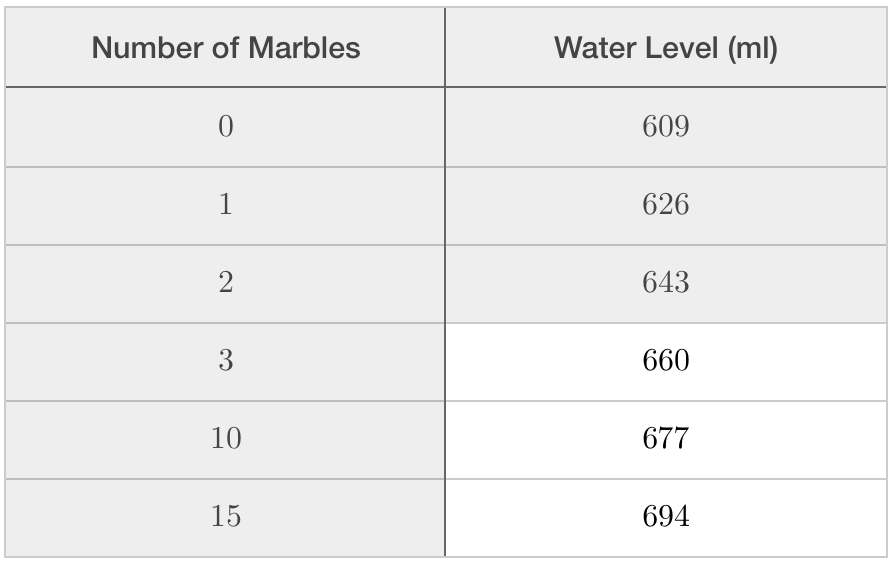This screenshot has width=894, height=564.
Task: Click the white input cell containing 694
Action: point(666,517)
